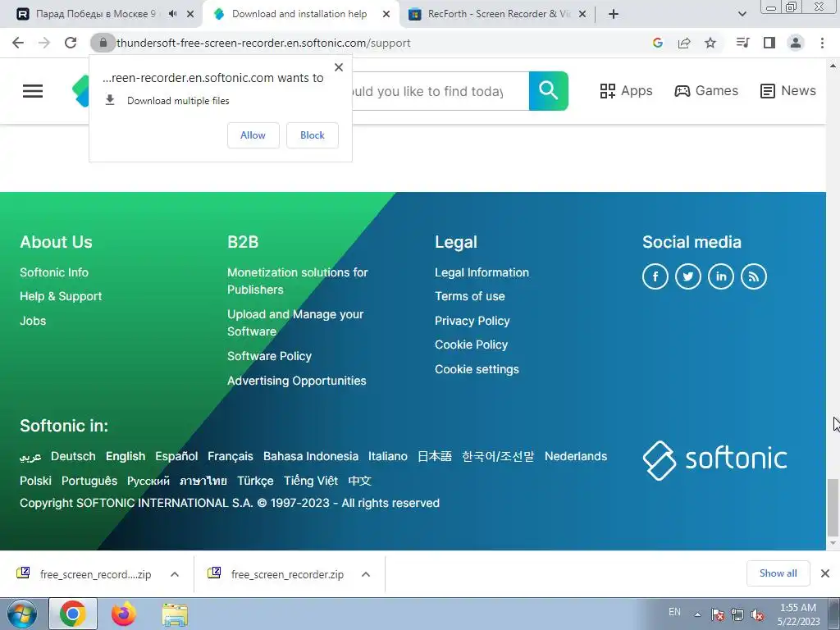Open Cookie settings link
The width and height of the screenshot is (840, 630).
(x=477, y=369)
